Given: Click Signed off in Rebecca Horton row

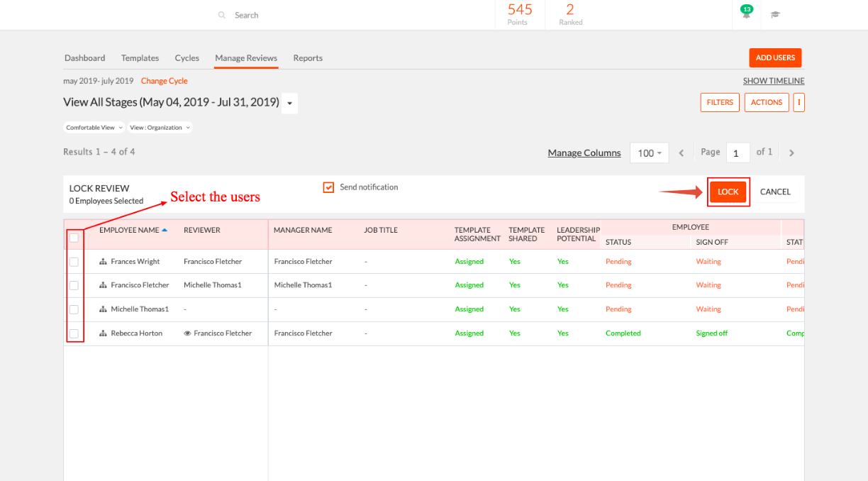Looking at the screenshot, I should pyautogui.click(x=712, y=333).
